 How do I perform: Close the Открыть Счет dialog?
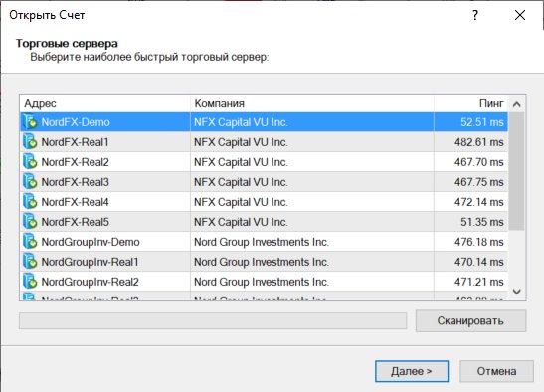pyautogui.click(x=520, y=15)
